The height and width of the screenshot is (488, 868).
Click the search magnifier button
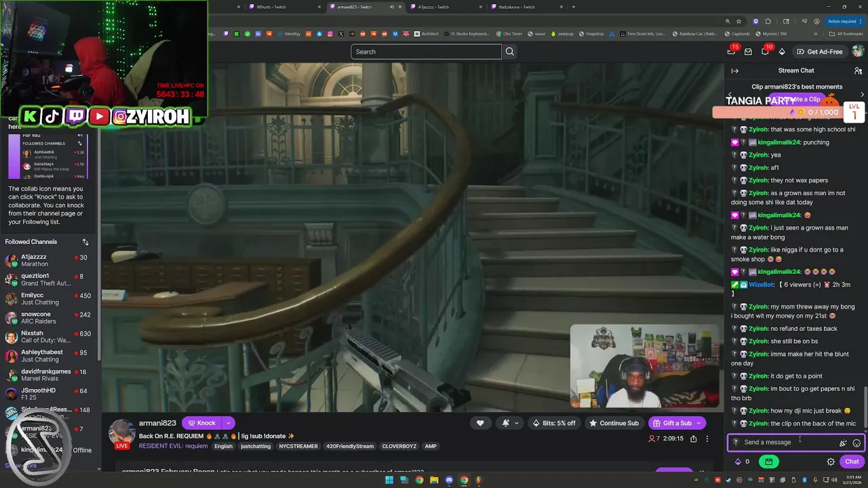click(x=510, y=52)
